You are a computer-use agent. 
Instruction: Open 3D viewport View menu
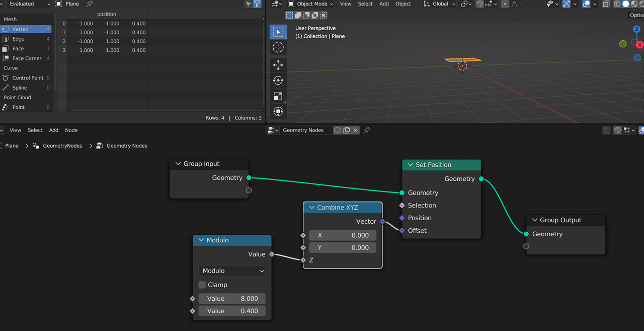click(346, 4)
